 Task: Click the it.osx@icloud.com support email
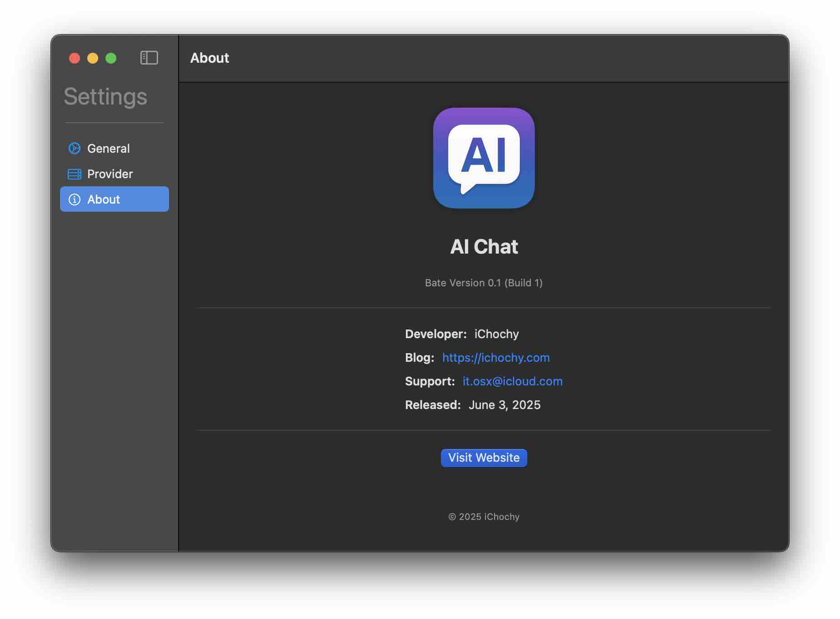point(512,381)
